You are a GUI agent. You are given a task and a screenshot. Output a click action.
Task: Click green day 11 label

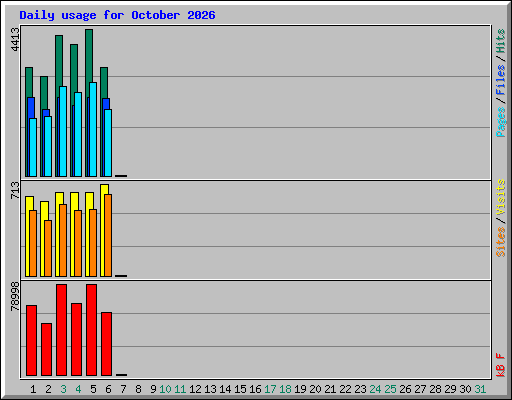click(180, 389)
